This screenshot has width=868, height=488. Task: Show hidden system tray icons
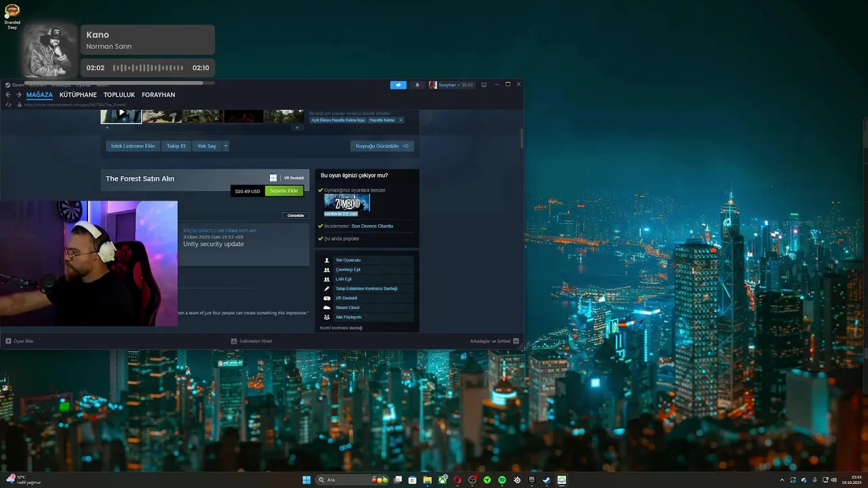782,480
